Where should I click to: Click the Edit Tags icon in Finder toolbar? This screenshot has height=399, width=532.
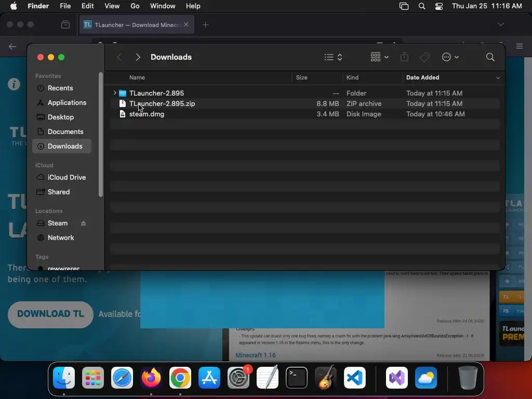[424, 57]
